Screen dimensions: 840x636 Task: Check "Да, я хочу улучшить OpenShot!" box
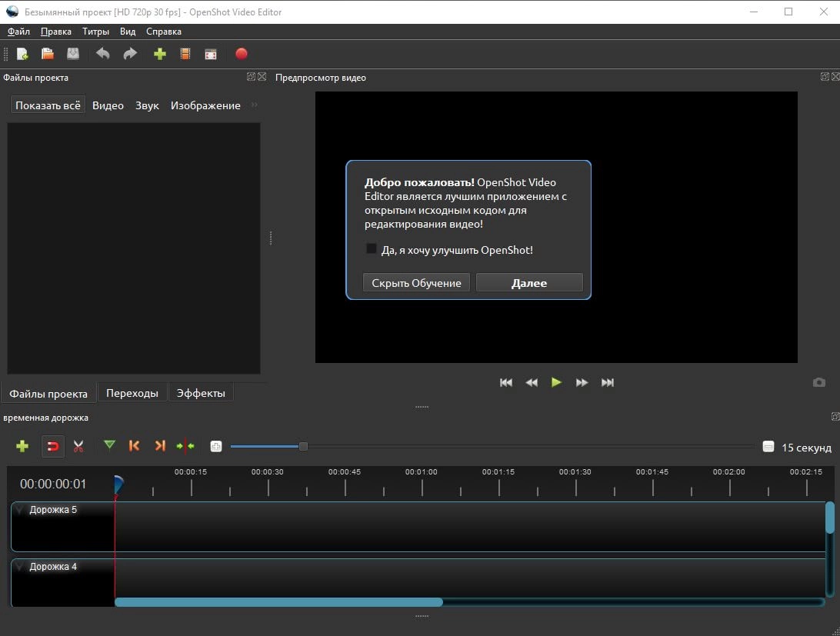(372, 248)
